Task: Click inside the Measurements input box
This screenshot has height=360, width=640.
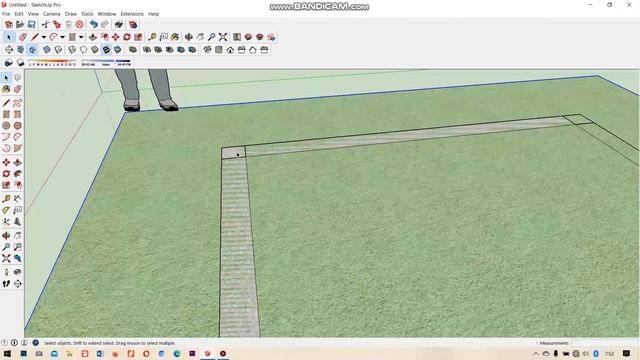Action: pos(605,343)
